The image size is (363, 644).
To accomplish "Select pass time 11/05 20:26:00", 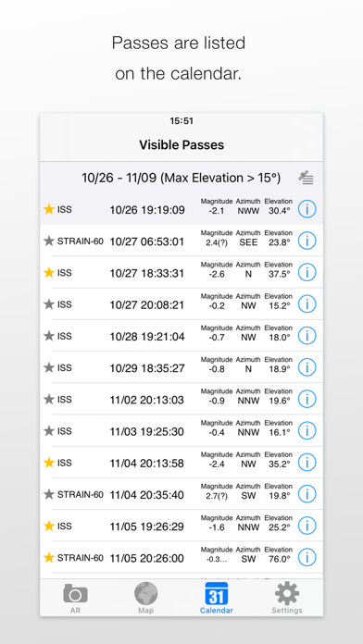I will tap(146, 559).
